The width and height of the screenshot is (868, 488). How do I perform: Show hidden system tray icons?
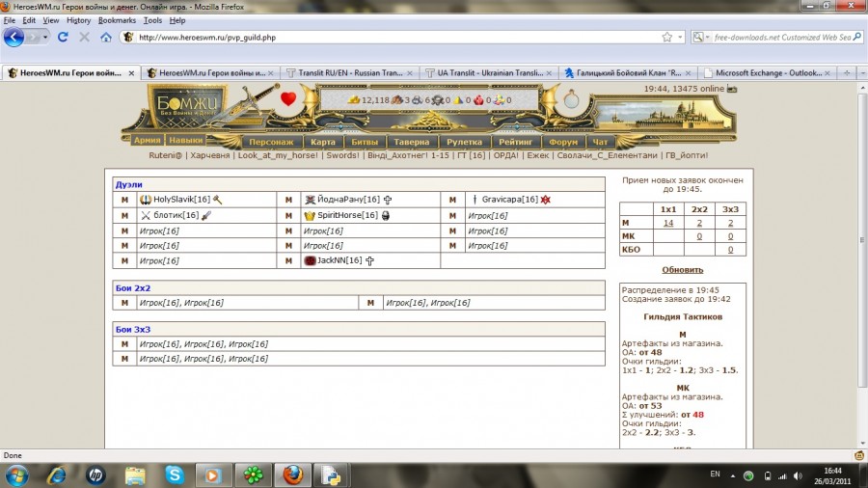pos(732,474)
